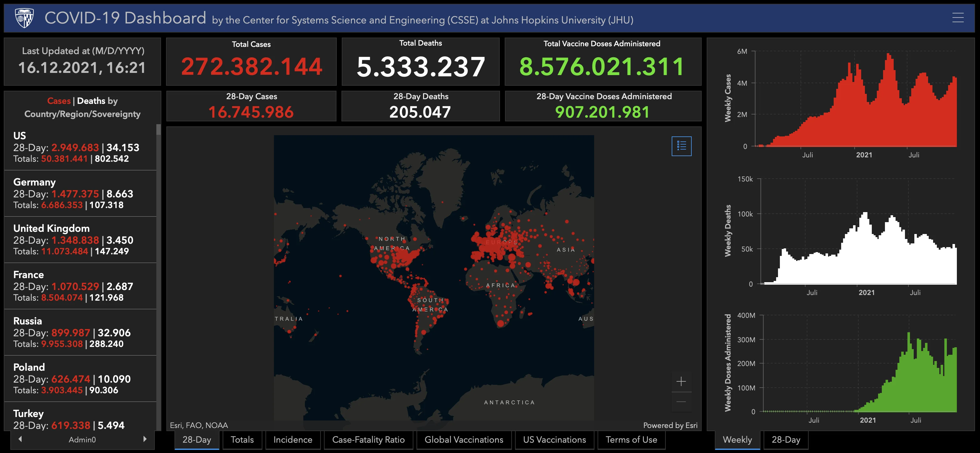The image size is (980, 453).
Task: Select the 28-Day map tab
Action: tap(197, 440)
